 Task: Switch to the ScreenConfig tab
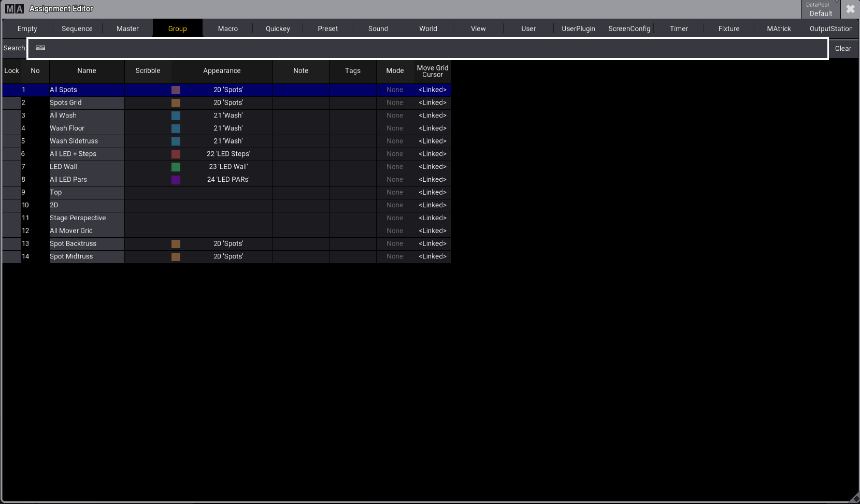[629, 28]
